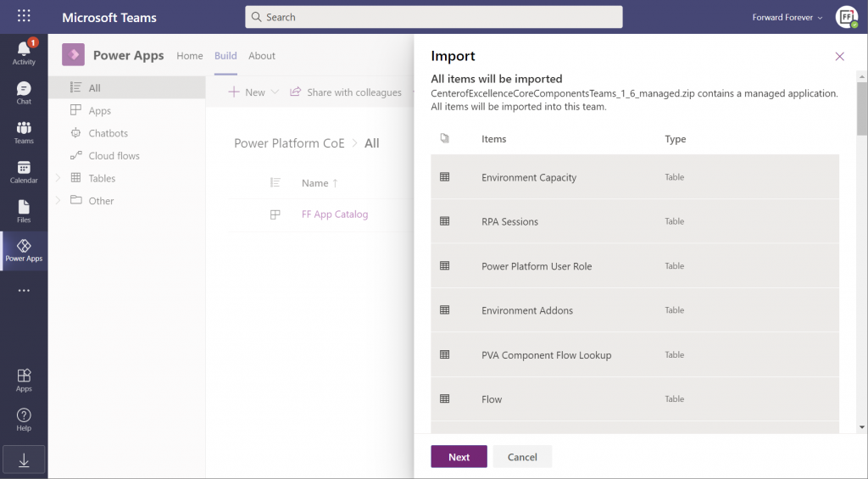Click the Type column header

point(676,139)
